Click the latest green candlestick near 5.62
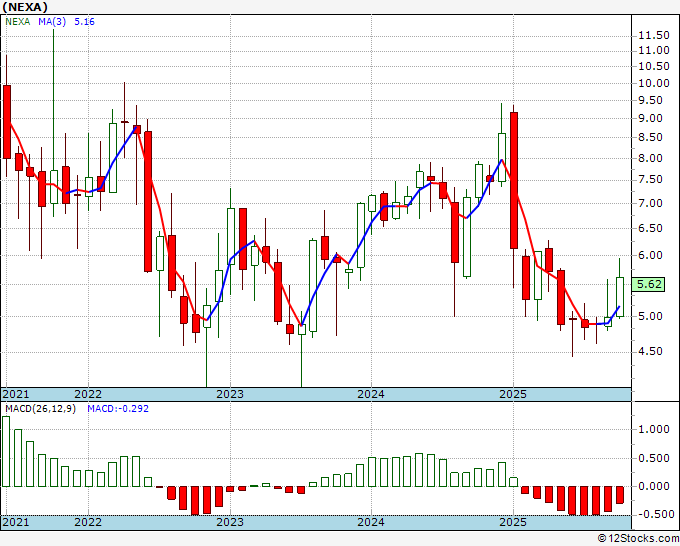680x546 pixels. pyautogui.click(x=620, y=297)
